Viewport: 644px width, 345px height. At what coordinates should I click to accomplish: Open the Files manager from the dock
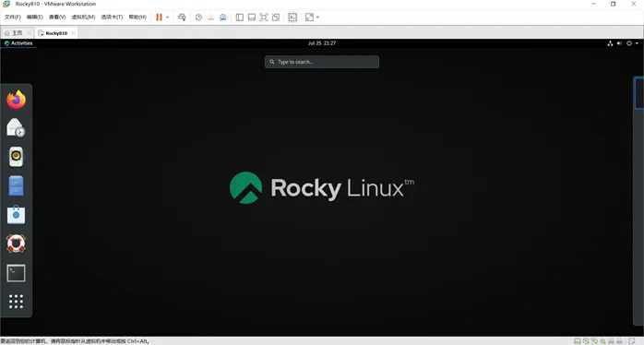(16, 185)
